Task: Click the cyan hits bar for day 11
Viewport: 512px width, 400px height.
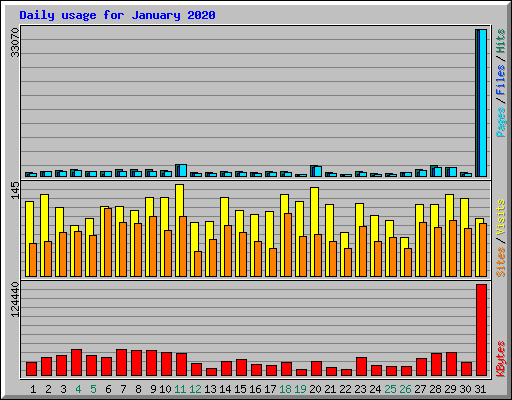Action: 183,170
